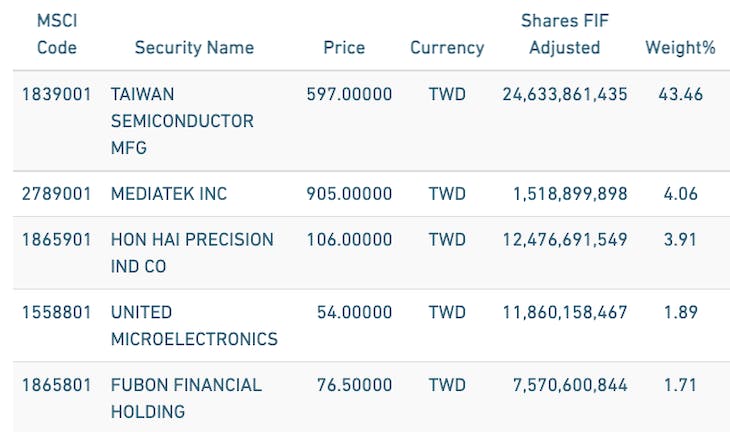Viewport: 730px width, 432px height.
Task: Click UNITED MICROELECTRONICS security name
Action: pos(194,325)
